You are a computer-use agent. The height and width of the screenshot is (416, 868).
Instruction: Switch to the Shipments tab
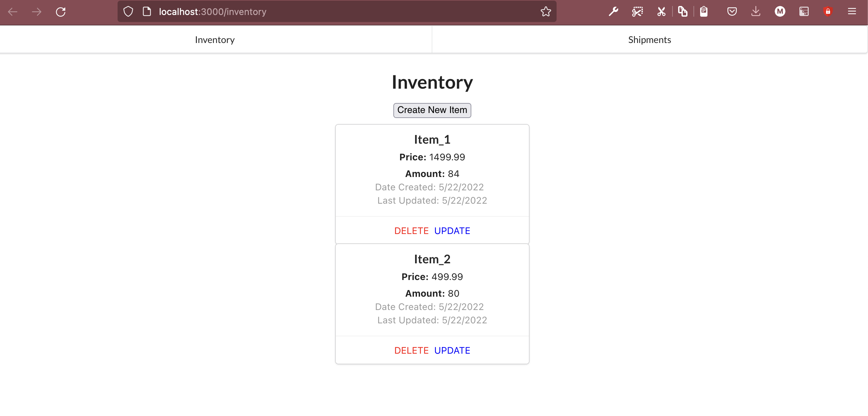[x=649, y=39]
